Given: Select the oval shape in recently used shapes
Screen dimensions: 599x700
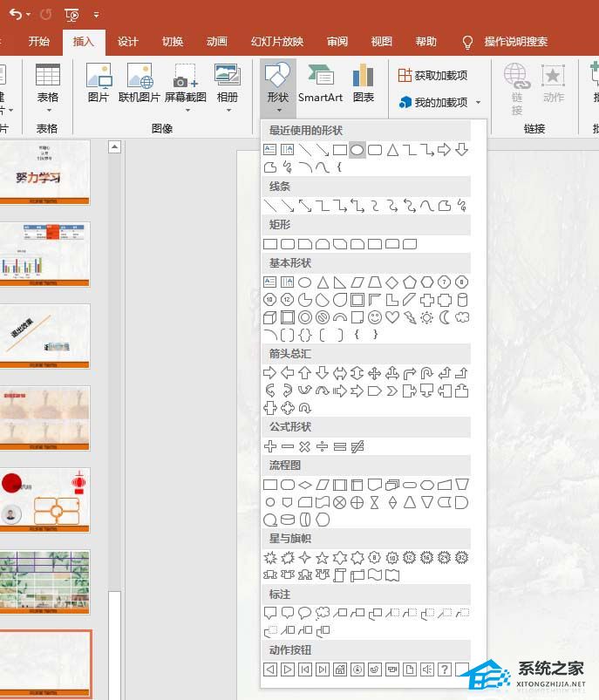Looking at the screenshot, I should [x=357, y=150].
